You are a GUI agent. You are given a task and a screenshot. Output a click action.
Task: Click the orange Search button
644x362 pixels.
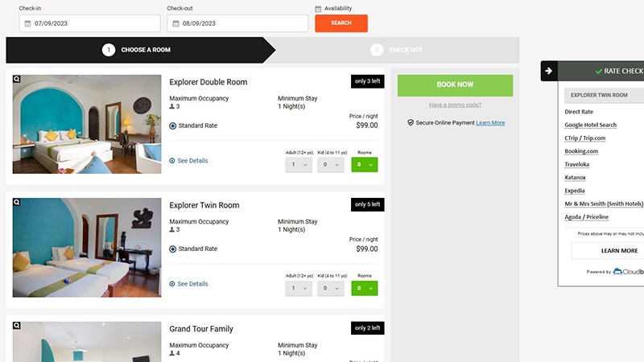341,23
